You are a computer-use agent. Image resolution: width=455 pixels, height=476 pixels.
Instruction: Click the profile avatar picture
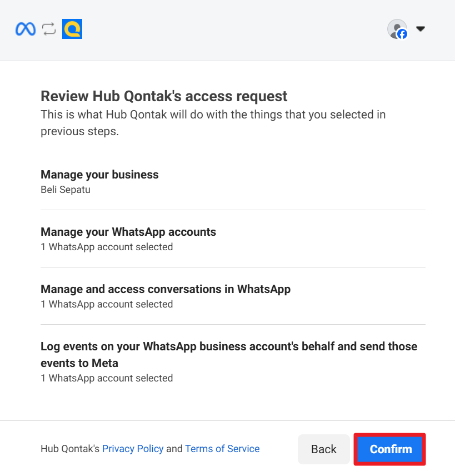(396, 28)
